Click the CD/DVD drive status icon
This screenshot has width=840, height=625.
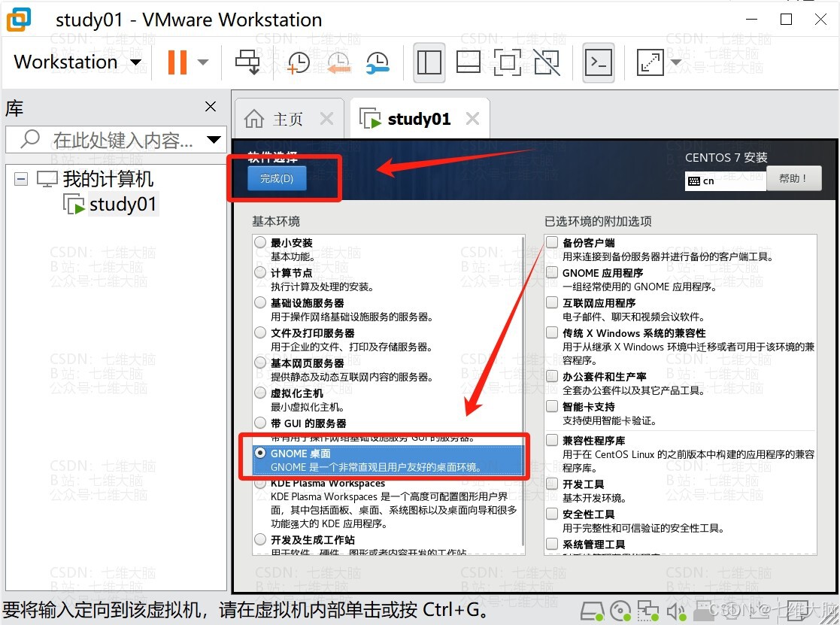click(621, 611)
